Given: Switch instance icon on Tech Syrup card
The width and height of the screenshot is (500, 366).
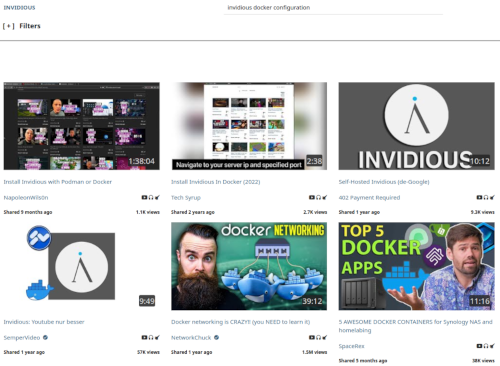Looking at the screenshot, I should click(324, 197).
